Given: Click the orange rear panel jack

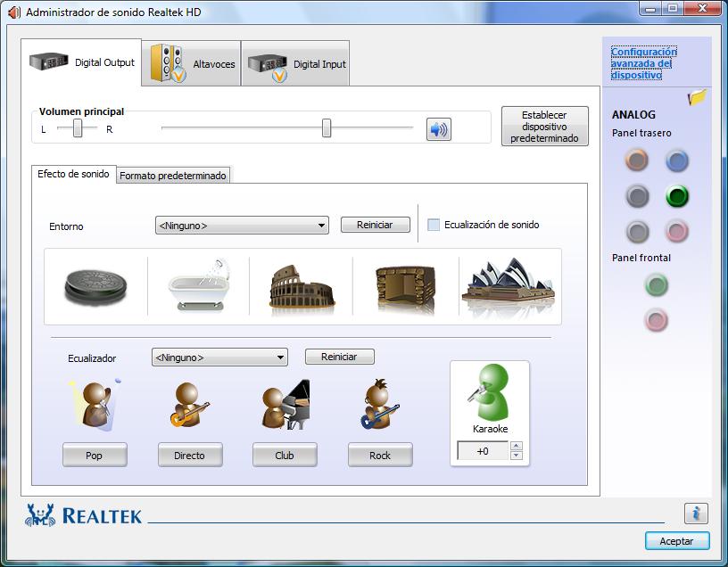Looking at the screenshot, I should [x=636, y=160].
